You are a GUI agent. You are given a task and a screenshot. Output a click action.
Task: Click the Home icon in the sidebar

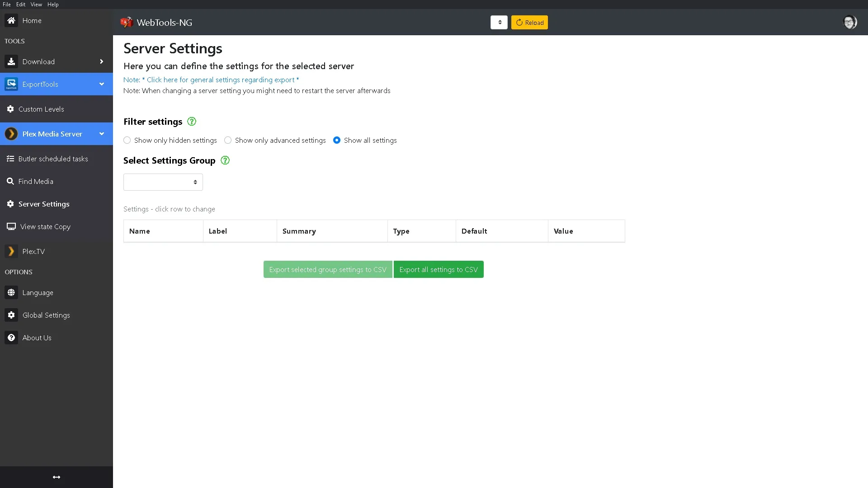[11, 20]
